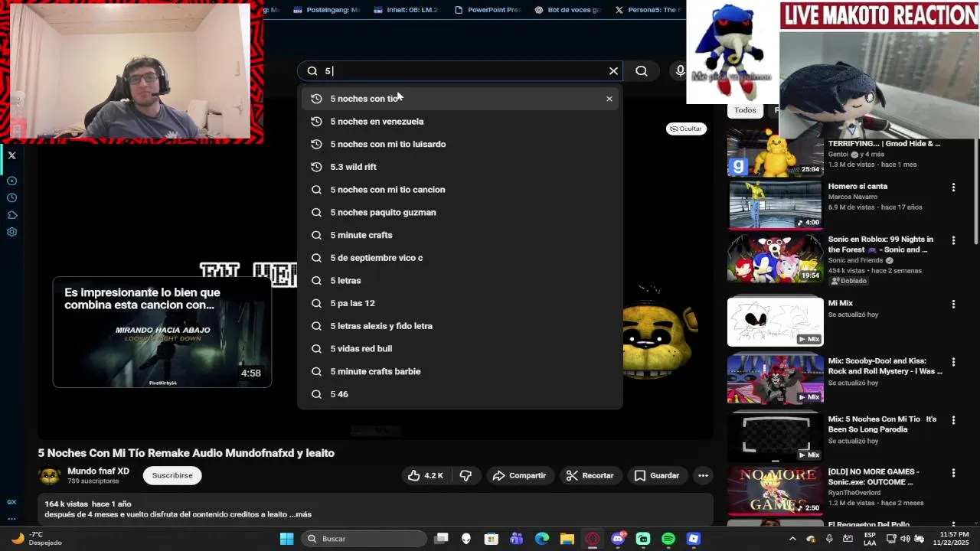This screenshot has width=980, height=551.
Task: Open Spotify from the taskbar
Action: click(x=668, y=539)
